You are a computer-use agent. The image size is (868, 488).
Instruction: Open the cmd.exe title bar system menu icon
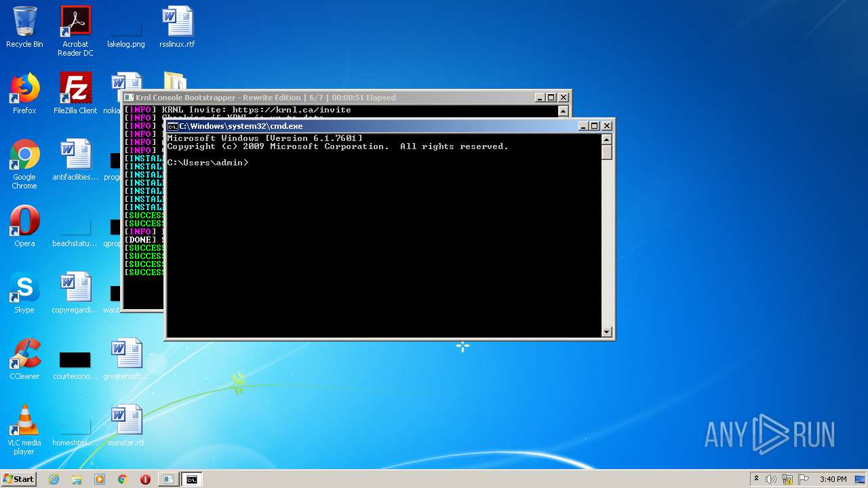(172, 126)
